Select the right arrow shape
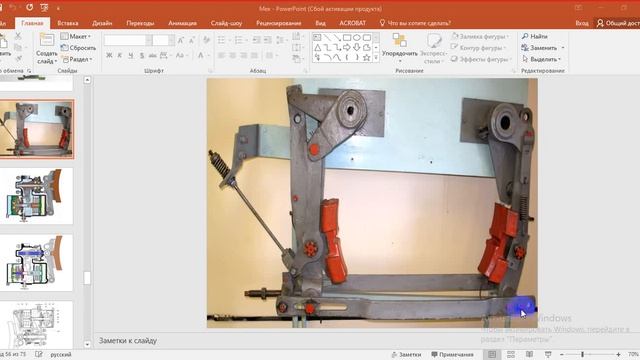 (x=347, y=48)
